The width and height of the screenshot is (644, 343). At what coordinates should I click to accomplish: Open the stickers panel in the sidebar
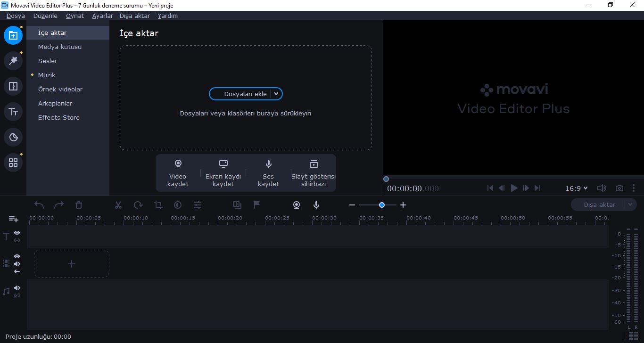[13, 137]
